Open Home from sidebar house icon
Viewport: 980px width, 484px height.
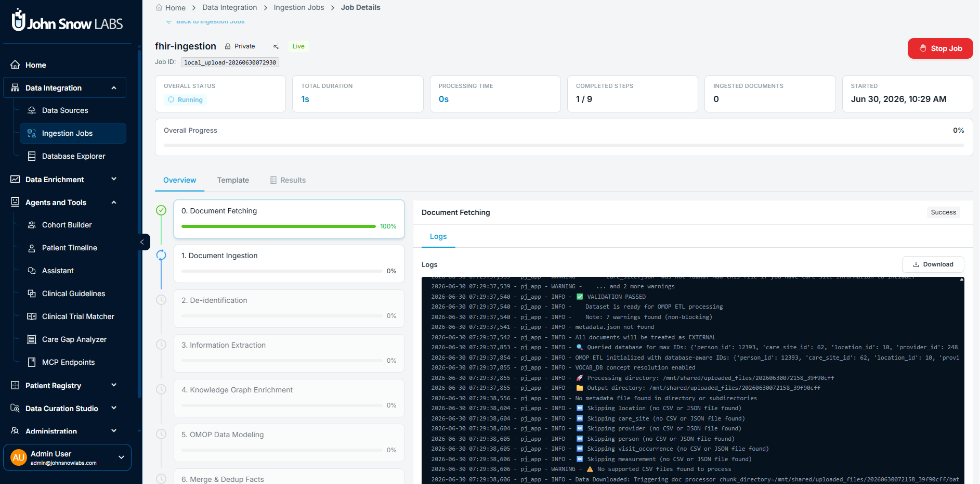[x=15, y=65]
